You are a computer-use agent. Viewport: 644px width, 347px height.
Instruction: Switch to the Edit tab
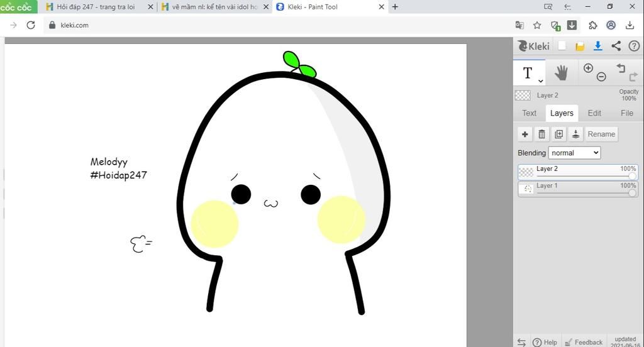click(x=594, y=113)
